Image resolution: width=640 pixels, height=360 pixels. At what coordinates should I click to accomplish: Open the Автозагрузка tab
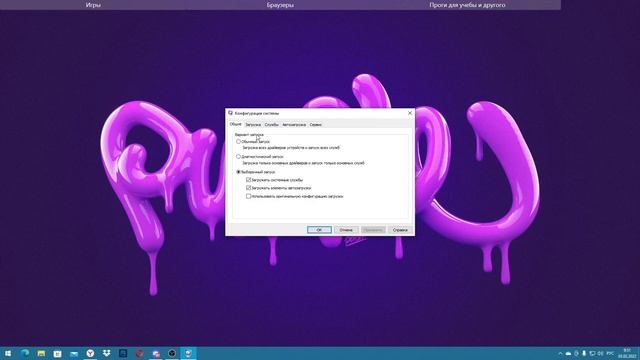tap(294, 124)
